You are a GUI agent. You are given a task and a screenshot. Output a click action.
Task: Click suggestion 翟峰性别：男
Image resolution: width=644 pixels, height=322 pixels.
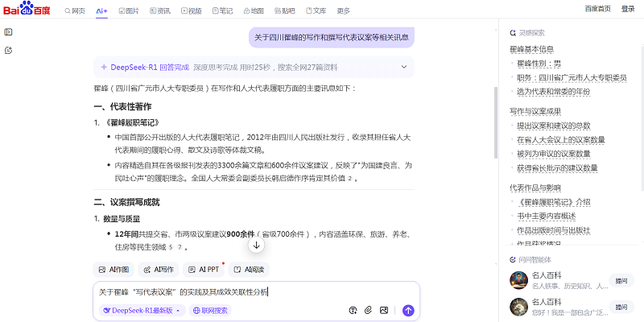tap(539, 64)
